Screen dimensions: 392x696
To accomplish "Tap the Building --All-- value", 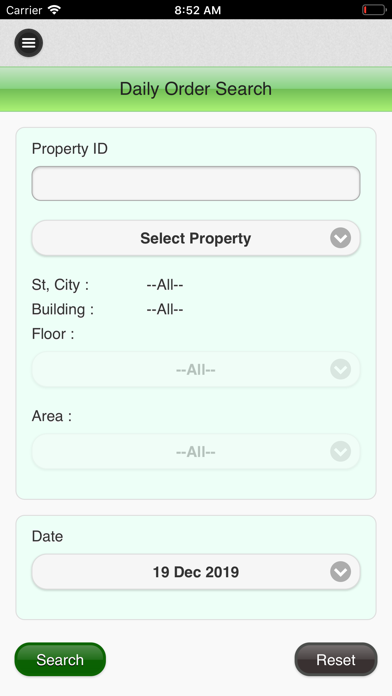I will tap(165, 309).
